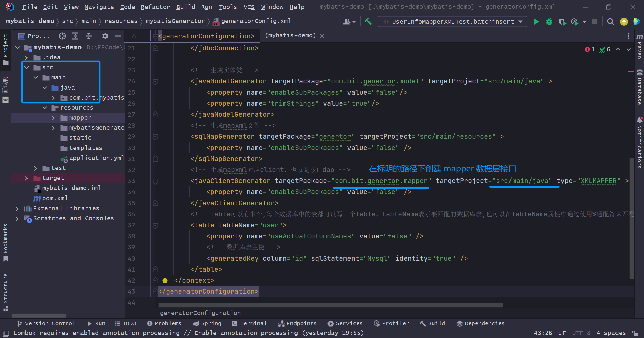Click the red error count indicator
644x338 pixels.
[590, 49]
